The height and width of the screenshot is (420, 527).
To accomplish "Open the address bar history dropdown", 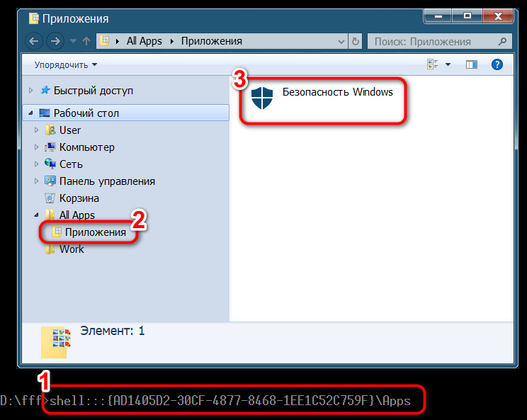I will click(x=341, y=41).
